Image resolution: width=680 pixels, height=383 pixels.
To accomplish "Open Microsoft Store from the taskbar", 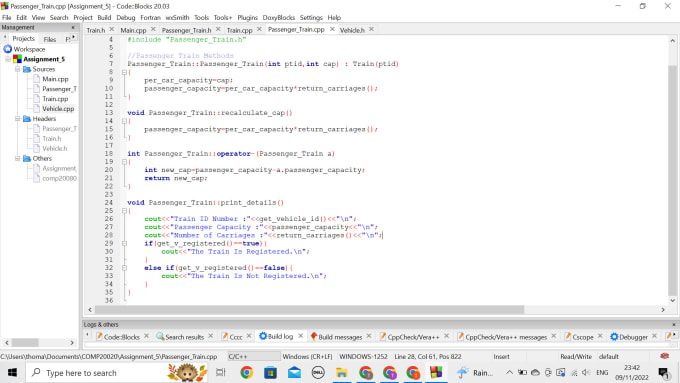I will click(271, 373).
